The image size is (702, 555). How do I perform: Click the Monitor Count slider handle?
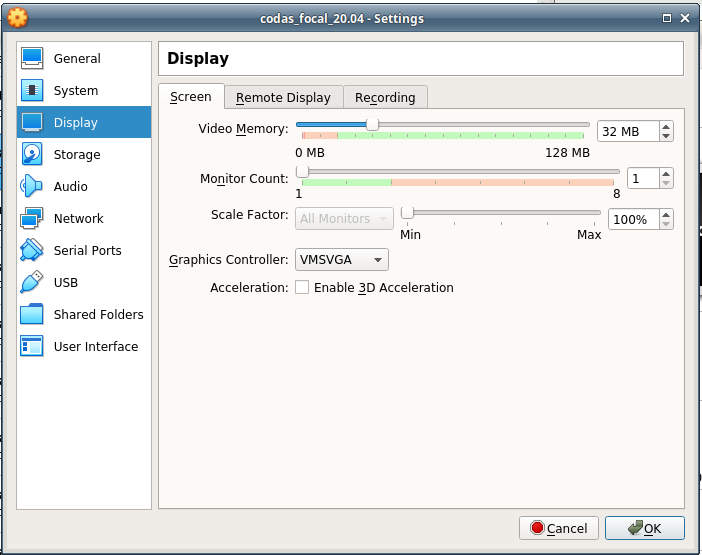tap(303, 172)
